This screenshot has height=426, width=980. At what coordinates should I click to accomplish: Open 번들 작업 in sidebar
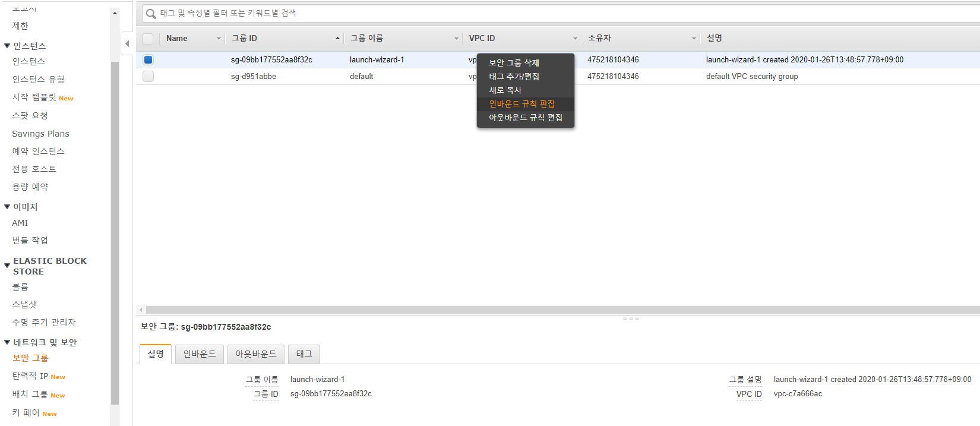coord(30,241)
